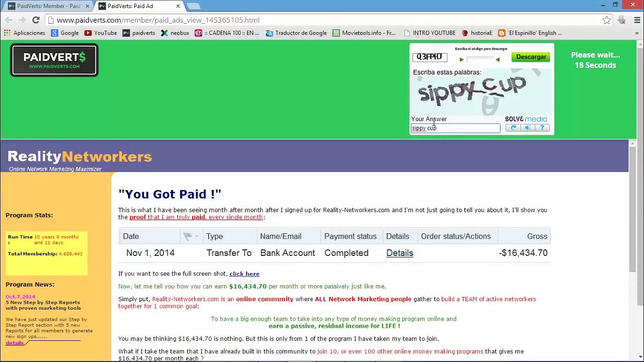This screenshot has width=644, height=362.
Task: Click the browser Back arrow
Action: tap(9, 20)
